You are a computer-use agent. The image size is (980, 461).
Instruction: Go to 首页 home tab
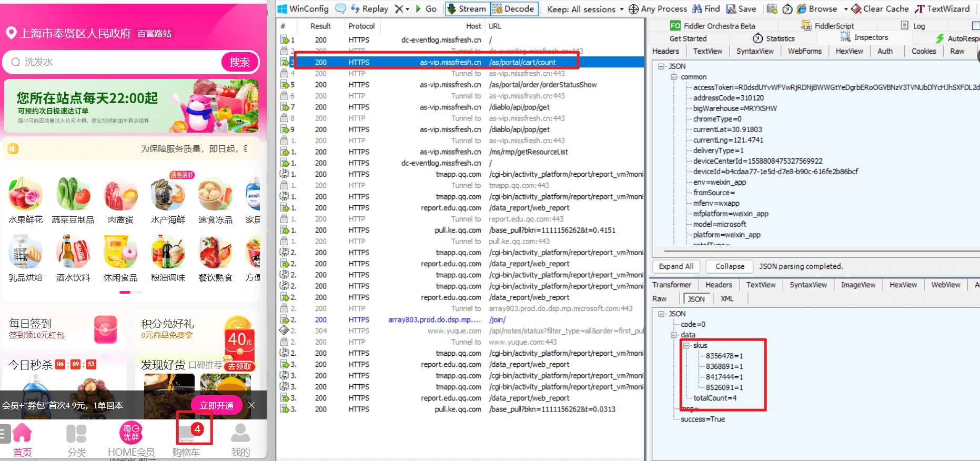[x=22, y=440]
